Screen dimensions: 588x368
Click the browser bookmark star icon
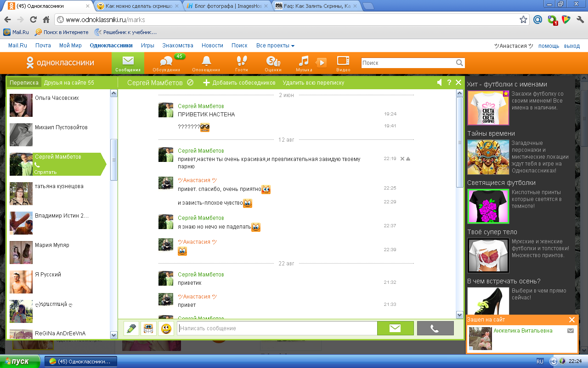[523, 20]
